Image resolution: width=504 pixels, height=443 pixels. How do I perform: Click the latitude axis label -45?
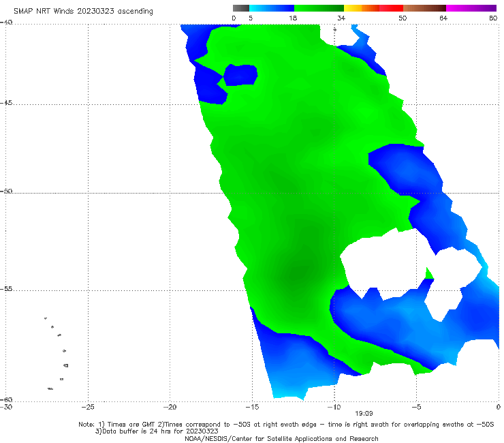tap(6, 103)
